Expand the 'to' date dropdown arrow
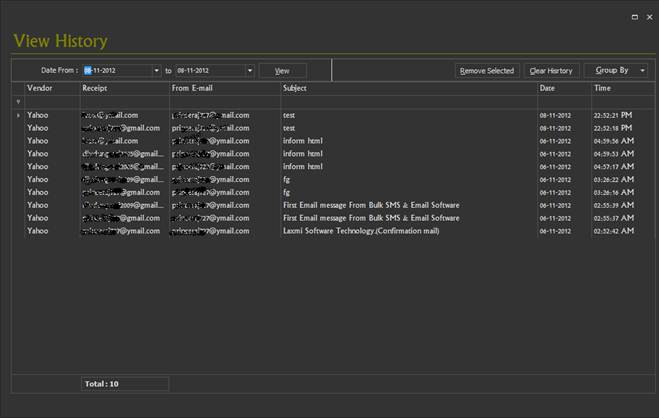This screenshot has width=659, height=418. 250,71
